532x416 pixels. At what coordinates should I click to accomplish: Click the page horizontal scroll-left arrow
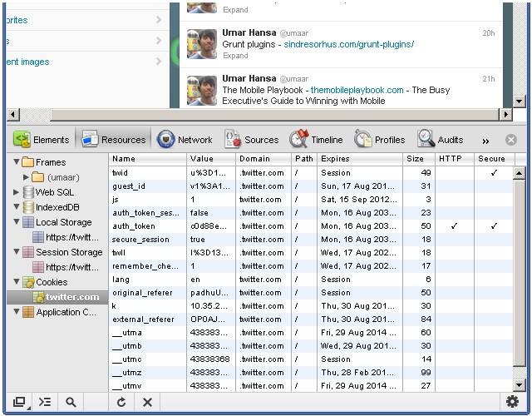pos(13,115)
